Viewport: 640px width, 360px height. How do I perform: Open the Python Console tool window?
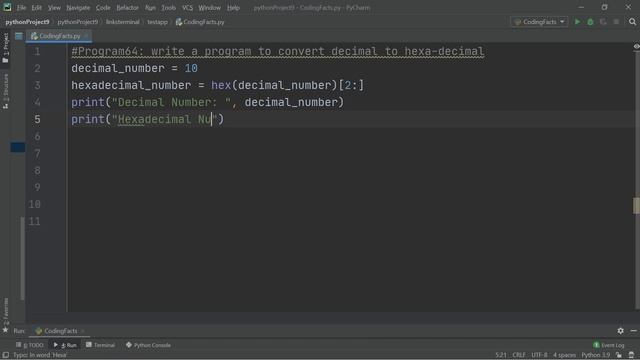pyautogui.click(x=148, y=345)
